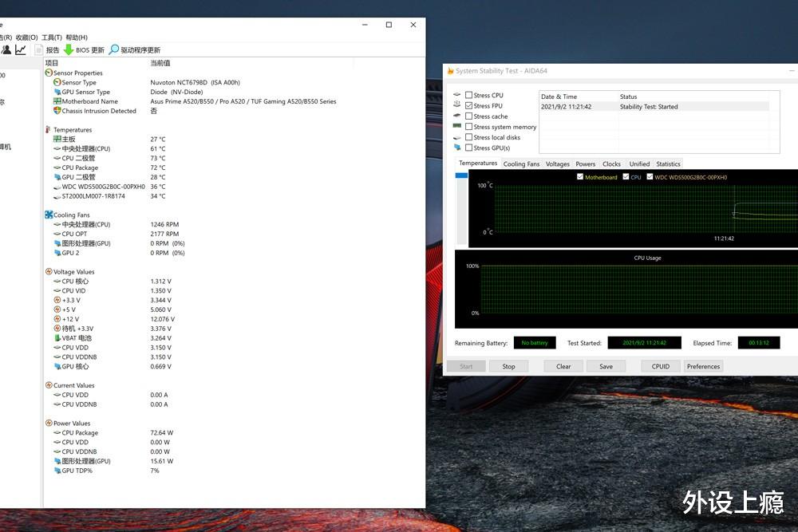The width and height of the screenshot is (798, 532).
Task: Click the CPU icon beside Stress CPU
Action: (457, 95)
